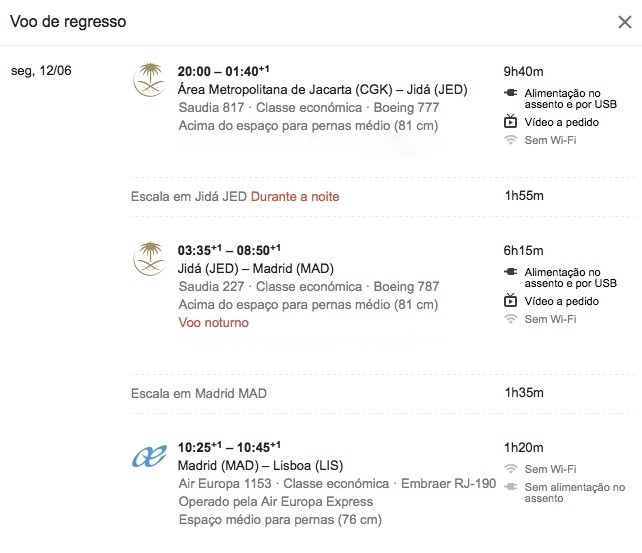Click power outlet icon on Jidá–Madrid flight
This screenshot has width=642, height=553.
pyautogui.click(x=510, y=272)
